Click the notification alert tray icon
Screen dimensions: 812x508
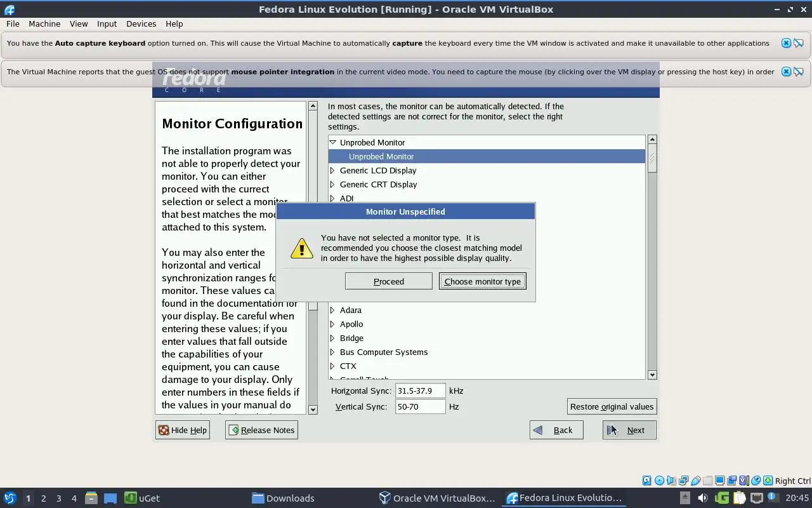(773, 497)
